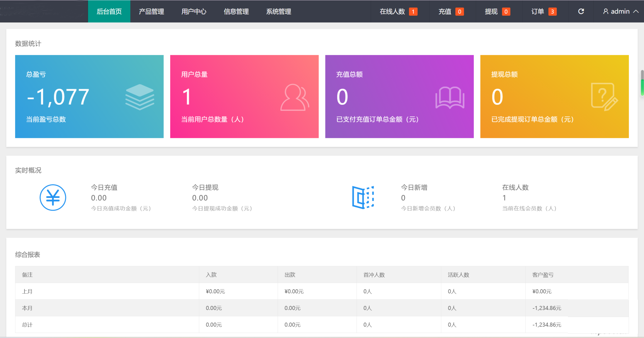Open the 产品管理 menu

point(151,11)
